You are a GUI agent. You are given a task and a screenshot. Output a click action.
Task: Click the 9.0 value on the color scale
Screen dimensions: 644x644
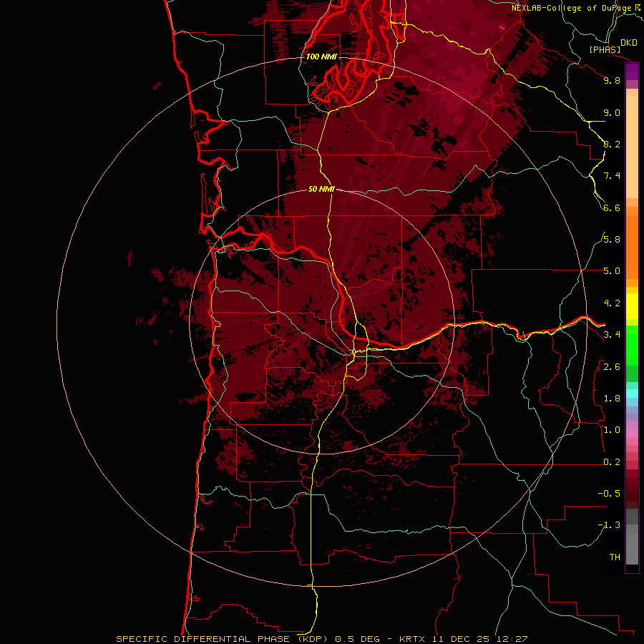[612, 112]
